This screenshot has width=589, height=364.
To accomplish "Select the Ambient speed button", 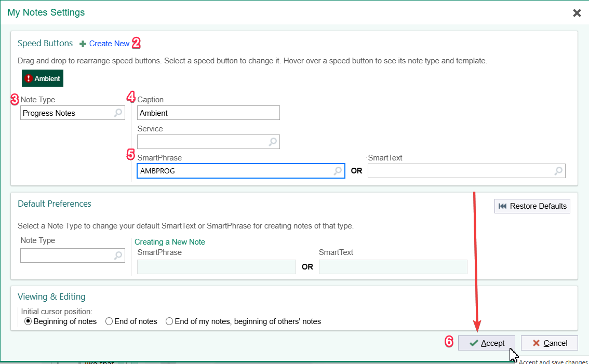I will 43,78.
